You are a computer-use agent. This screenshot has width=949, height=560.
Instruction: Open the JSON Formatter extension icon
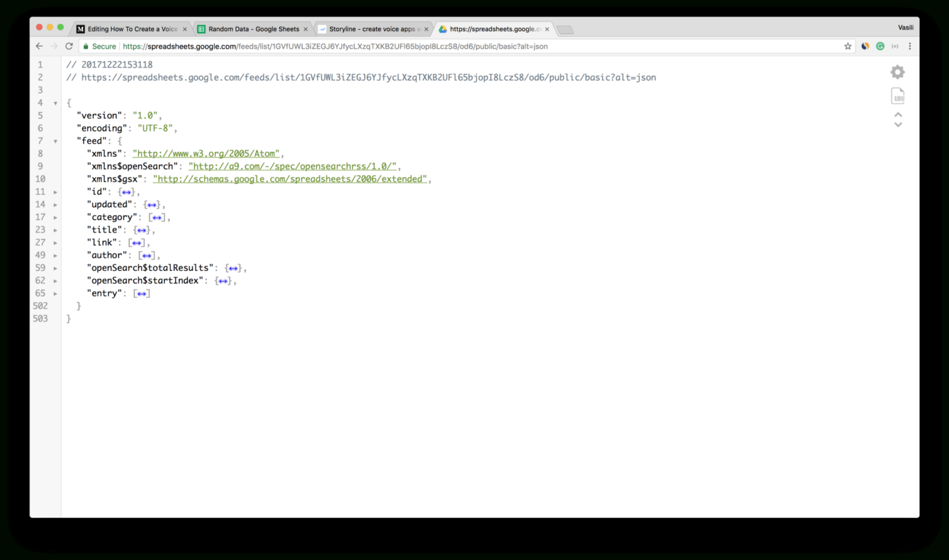[895, 46]
